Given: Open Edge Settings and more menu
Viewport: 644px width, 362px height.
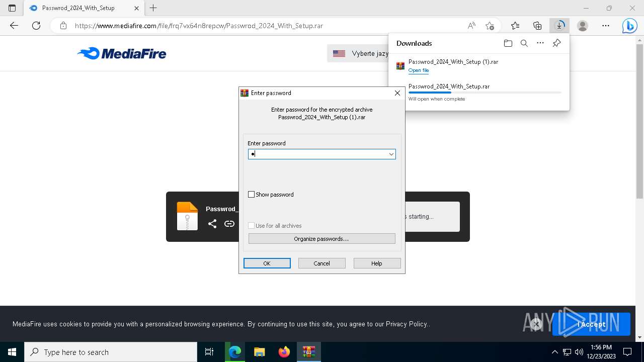Looking at the screenshot, I should tap(606, 26).
